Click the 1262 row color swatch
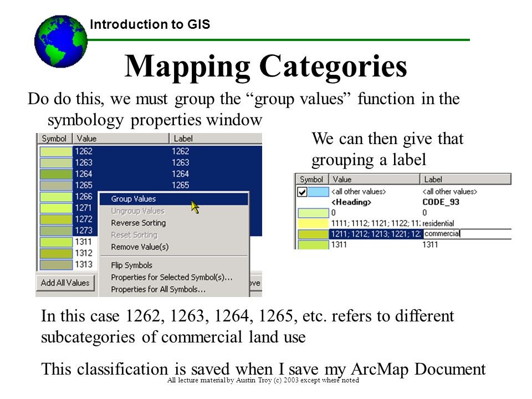 pyautogui.click(x=56, y=151)
